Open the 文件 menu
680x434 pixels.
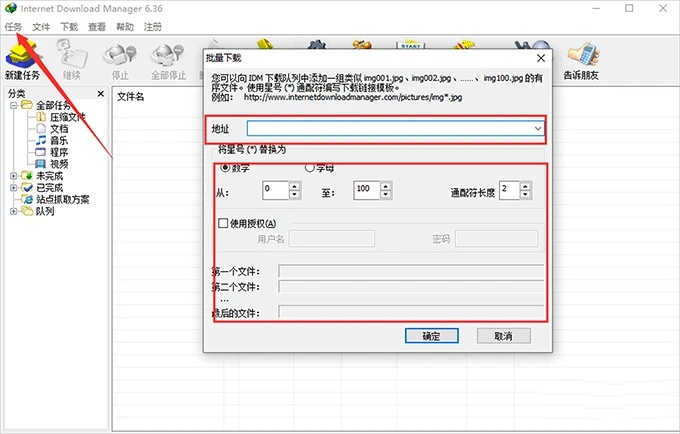(41, 27)
